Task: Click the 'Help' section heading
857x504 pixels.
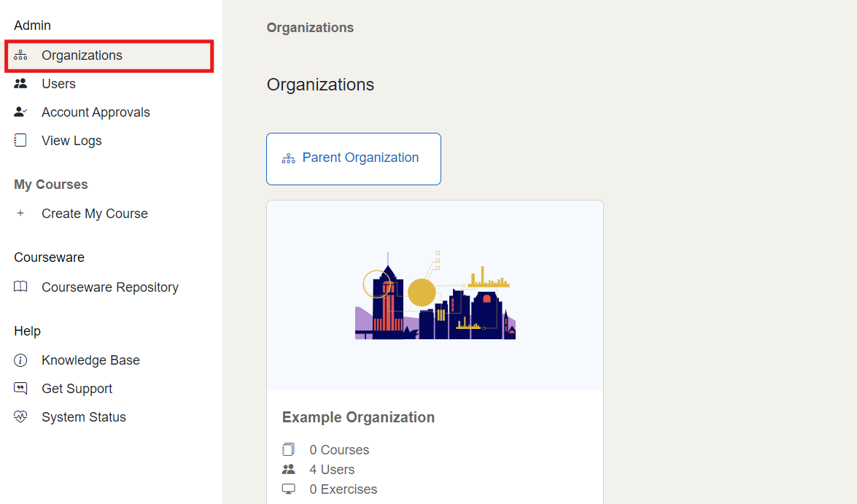Action: pos(27,330)
